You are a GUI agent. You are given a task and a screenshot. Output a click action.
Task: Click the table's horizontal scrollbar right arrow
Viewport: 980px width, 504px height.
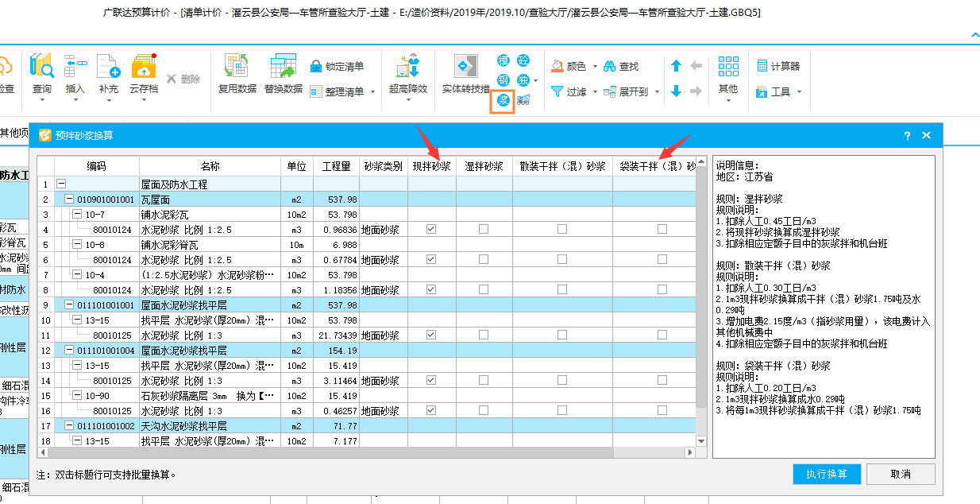pos(689,452)
